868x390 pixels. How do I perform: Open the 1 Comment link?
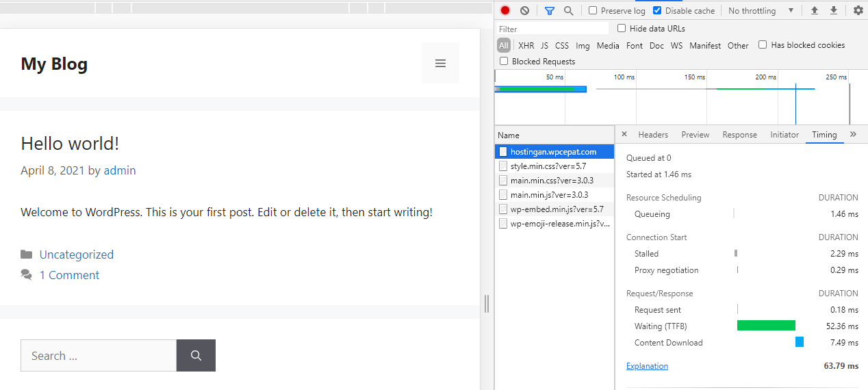pos(69,275)
